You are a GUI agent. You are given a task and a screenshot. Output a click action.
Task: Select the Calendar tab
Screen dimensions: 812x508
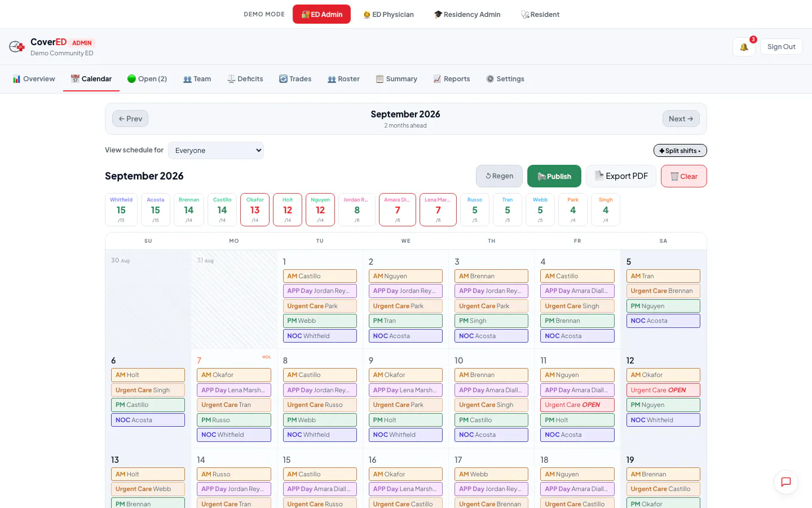[91, 79]
